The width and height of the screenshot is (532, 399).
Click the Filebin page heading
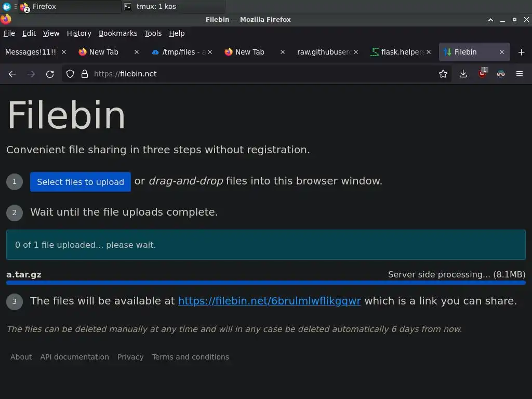click(66, 115)
